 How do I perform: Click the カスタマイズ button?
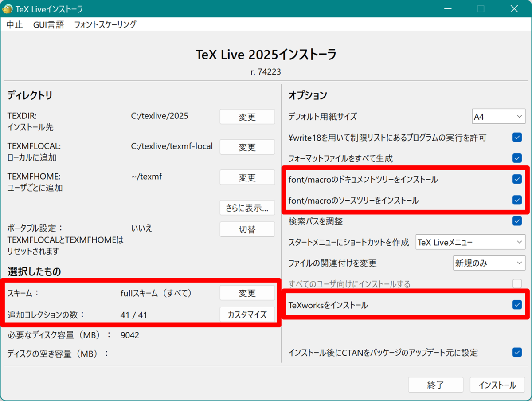pos(247,315)
